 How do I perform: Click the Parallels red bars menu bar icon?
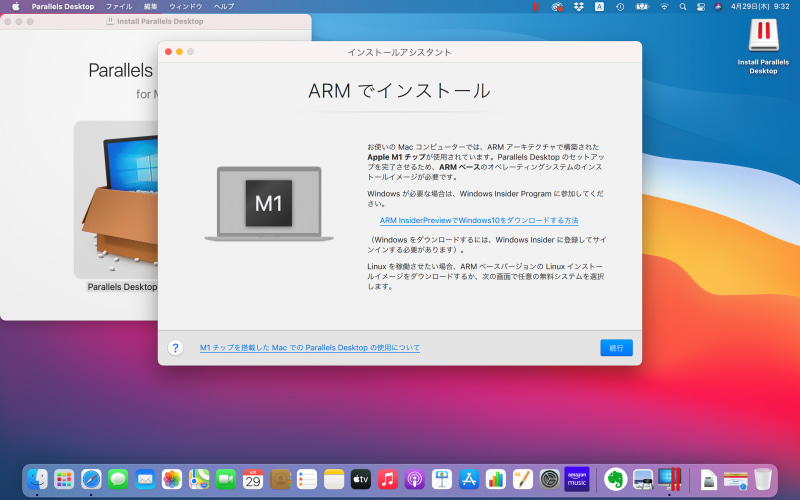536,7
